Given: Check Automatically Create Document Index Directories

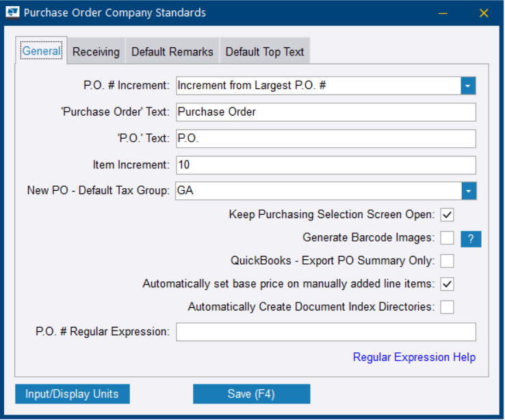Looking at the screenshot, I should point(447,307).
